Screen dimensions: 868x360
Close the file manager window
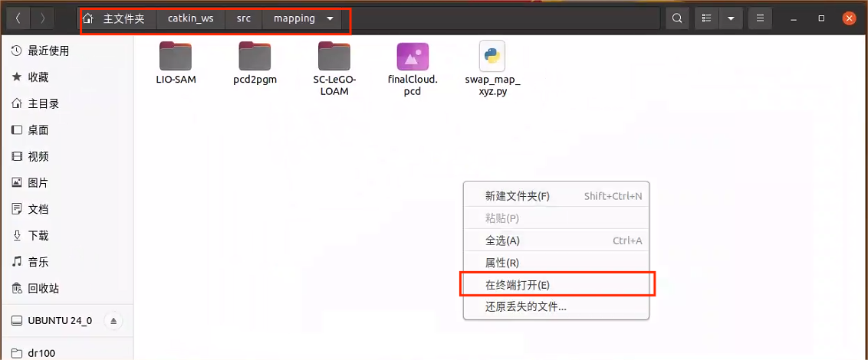(x=849, y=18)
